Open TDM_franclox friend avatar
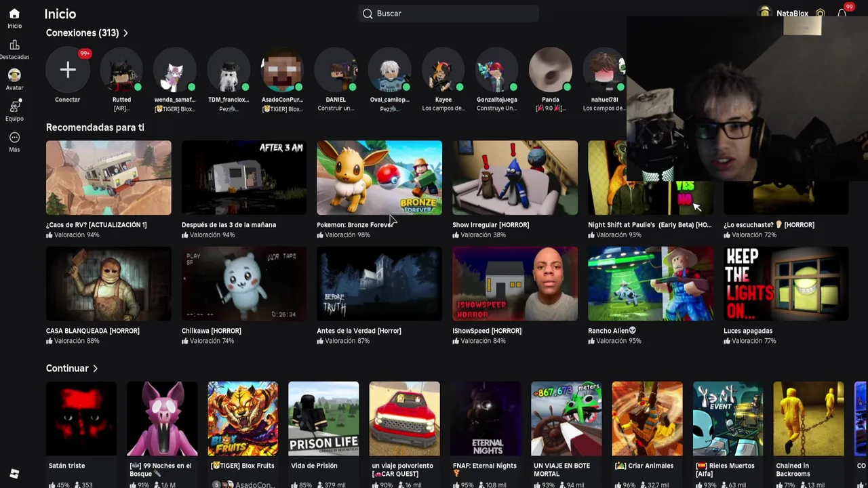868x488 pixels. (229, 70)
